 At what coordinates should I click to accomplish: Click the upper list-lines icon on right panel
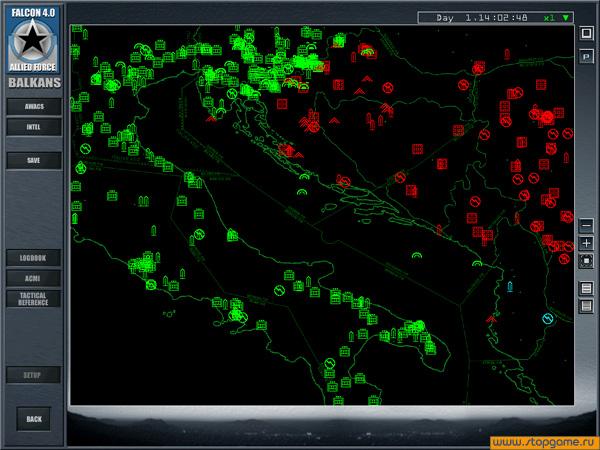(586, 289)
